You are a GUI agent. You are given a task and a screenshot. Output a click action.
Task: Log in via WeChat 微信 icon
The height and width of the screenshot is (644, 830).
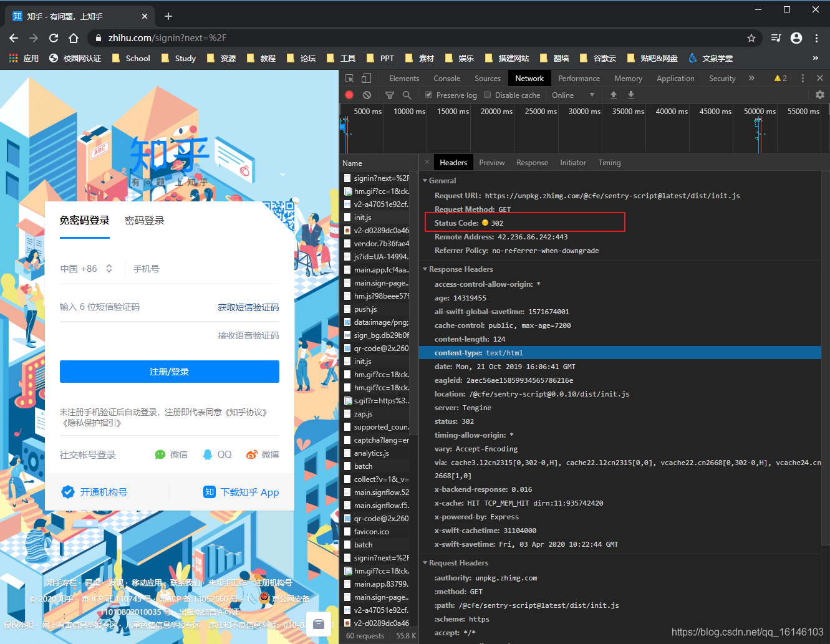pos(171,454)
